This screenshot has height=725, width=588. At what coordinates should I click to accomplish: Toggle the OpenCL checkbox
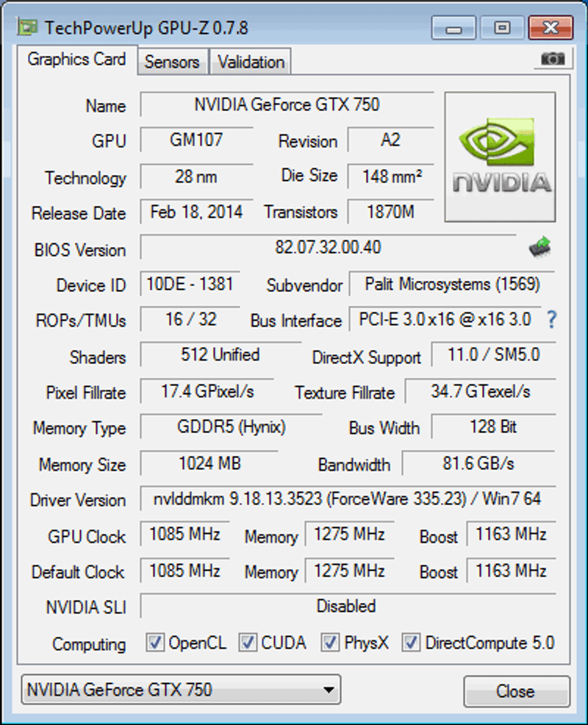155,643
